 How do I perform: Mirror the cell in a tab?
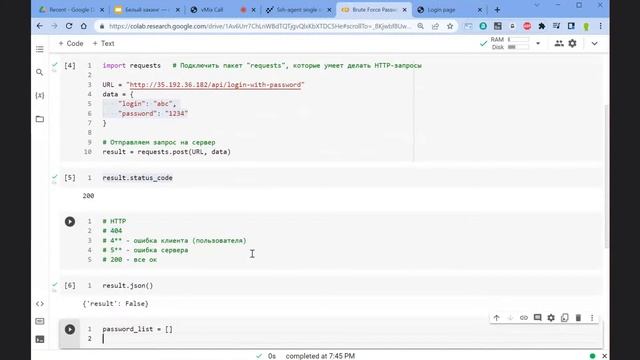pyautogui.click(x=564, y=318)
